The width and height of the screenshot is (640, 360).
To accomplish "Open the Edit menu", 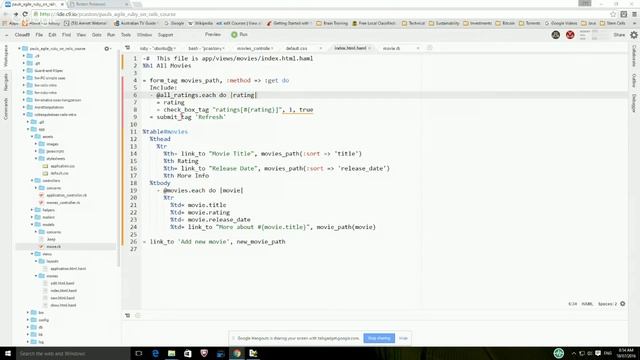I will pos(52,35).
